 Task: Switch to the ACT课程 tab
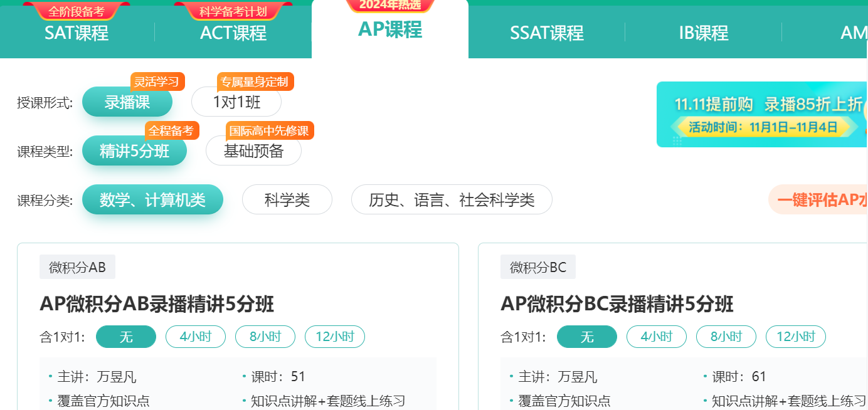coord(233,34)
